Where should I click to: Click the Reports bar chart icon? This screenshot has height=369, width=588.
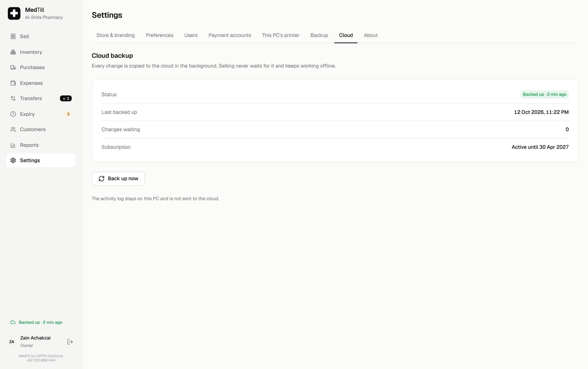click(x=13, y=145)
